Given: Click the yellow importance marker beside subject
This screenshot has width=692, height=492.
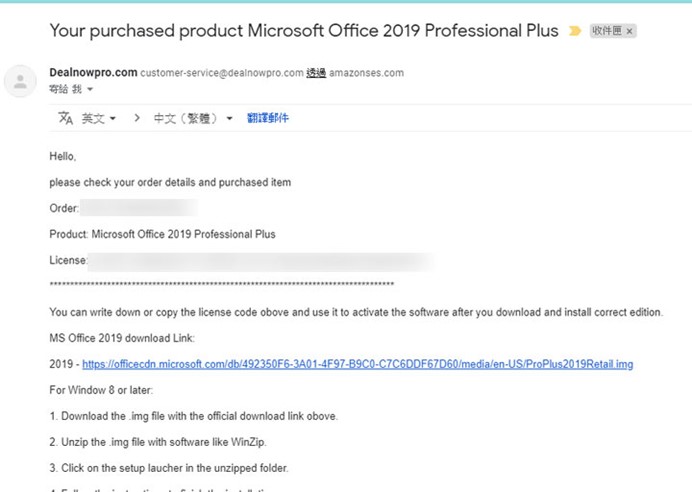Looking at the screenshot, I should click(x=575, y=31).
